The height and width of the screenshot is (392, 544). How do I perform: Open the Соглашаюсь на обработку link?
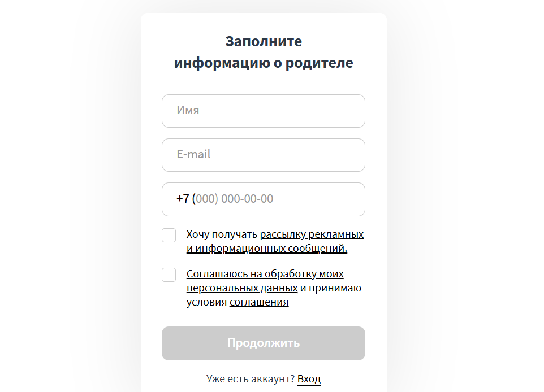265,273
